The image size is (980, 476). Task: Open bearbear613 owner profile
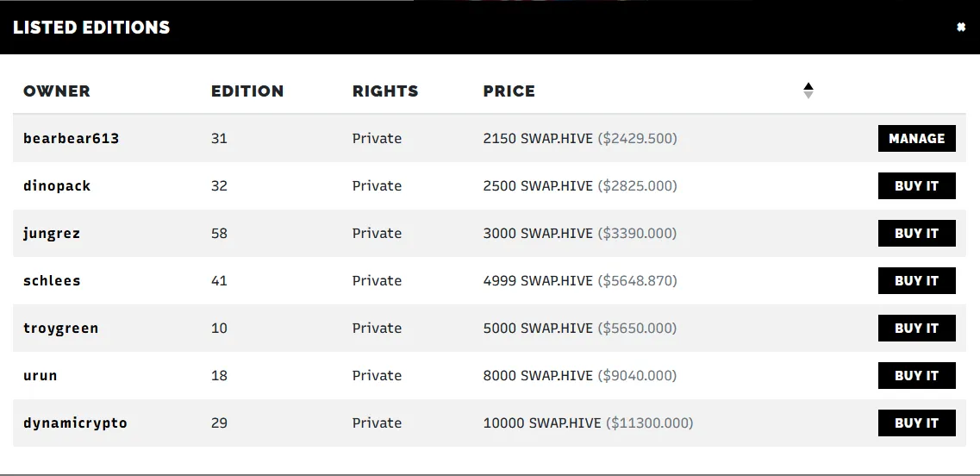click(71, 138)
